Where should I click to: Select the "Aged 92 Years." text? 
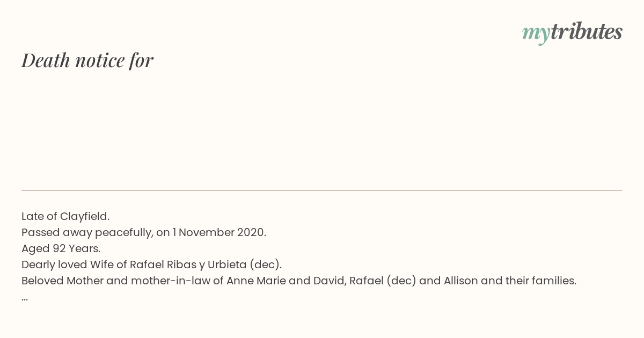pyautogui.click(x=61, y=248)
